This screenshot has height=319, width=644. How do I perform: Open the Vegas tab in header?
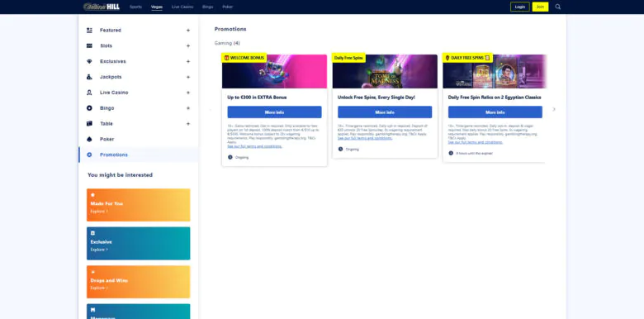157,7
